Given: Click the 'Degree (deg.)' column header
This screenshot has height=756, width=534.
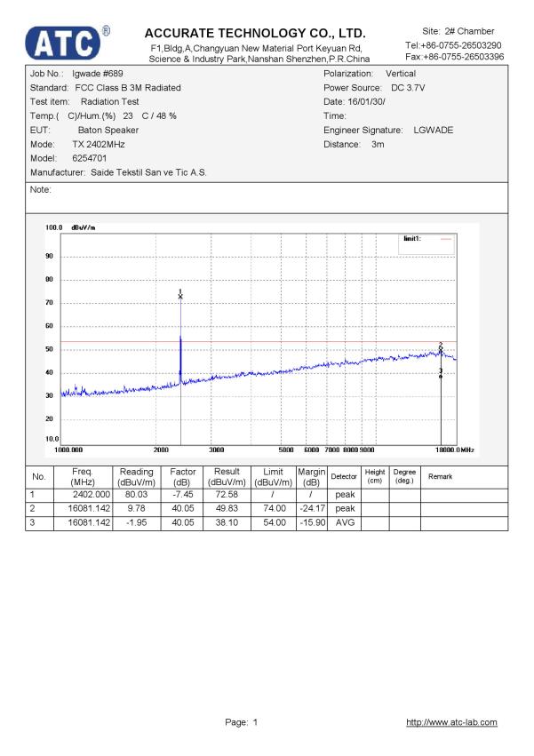Looking at the screenshot, I should (x=404, y=476).
